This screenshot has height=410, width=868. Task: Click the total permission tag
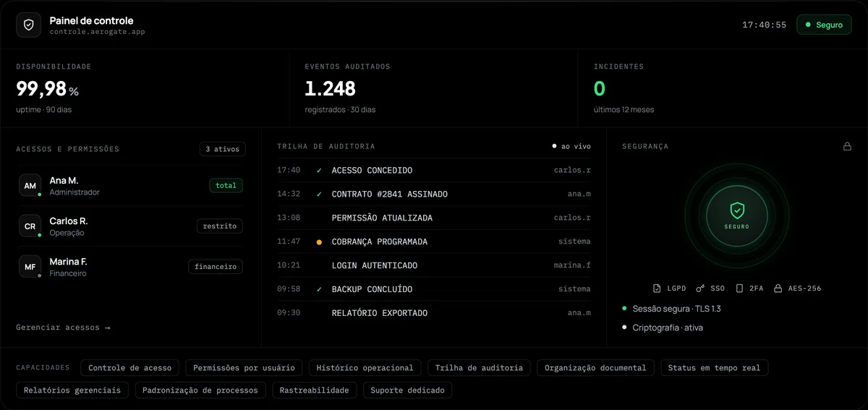pyautogui.click(x=226, y=186)
